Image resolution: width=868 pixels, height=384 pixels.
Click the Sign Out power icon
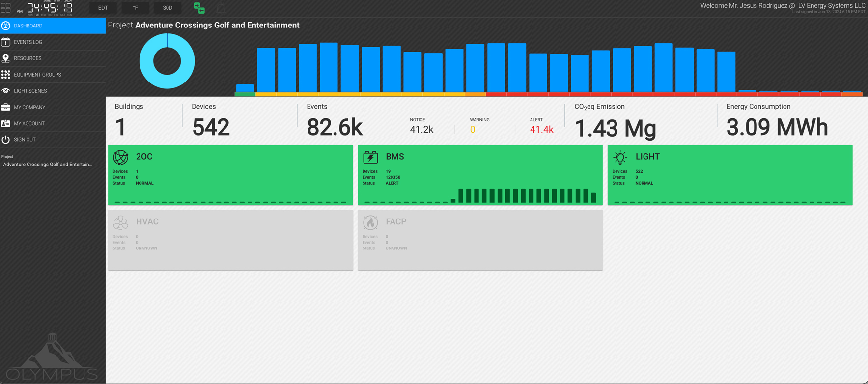pos(6,140)
